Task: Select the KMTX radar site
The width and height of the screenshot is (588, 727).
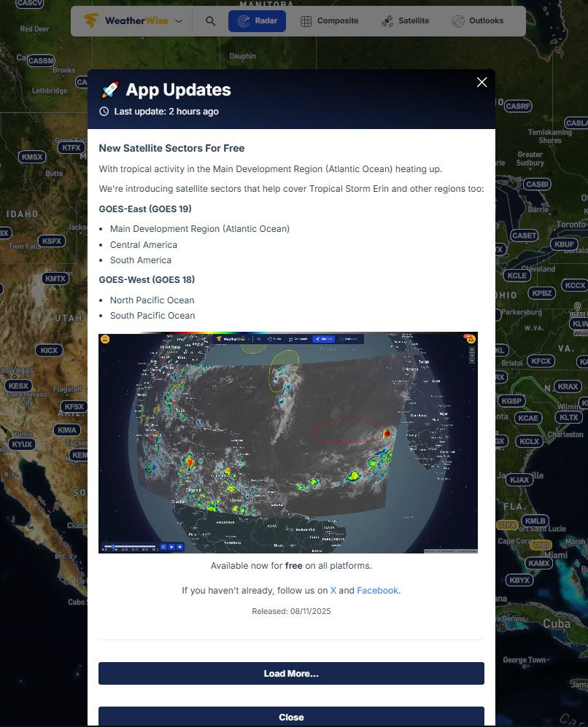Action: click(55, 279)
